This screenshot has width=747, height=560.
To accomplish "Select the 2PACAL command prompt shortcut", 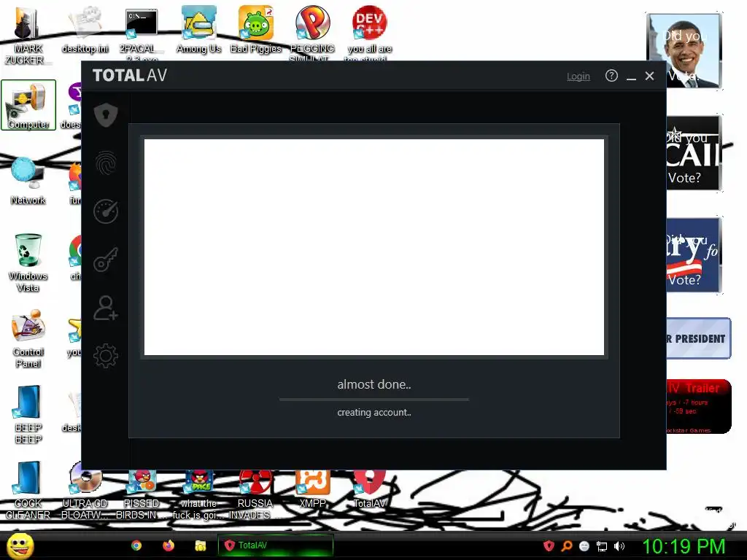I will coord(141,34).
